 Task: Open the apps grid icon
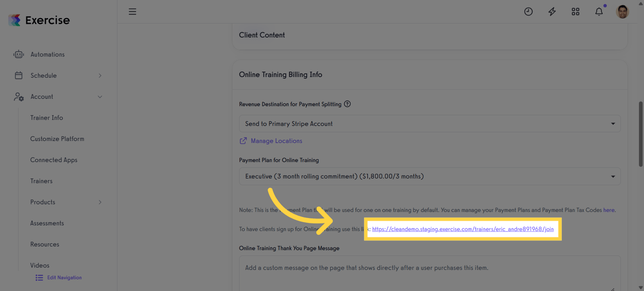coord(576,11)
